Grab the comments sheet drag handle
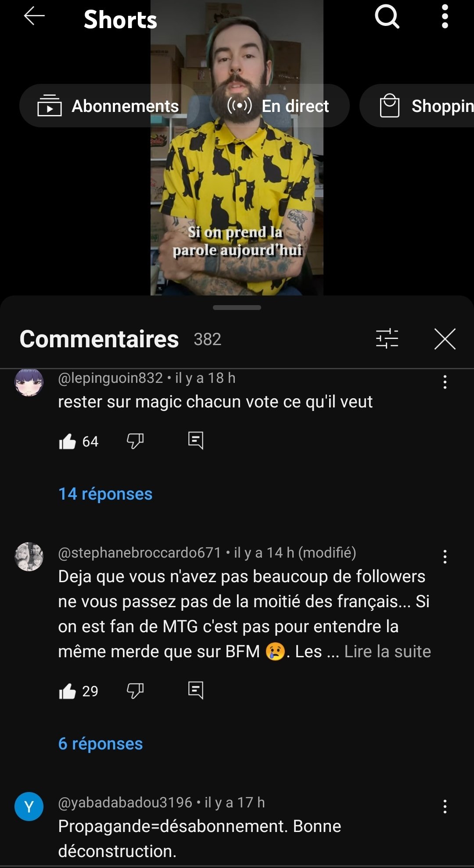Viewport: 474px width, 868px height. click(237, 308)
